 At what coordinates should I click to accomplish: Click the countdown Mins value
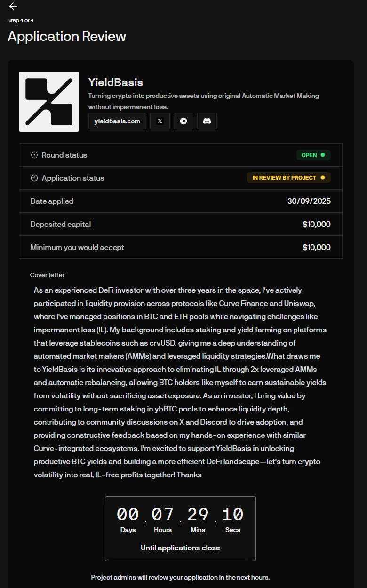tap(198, 515)
